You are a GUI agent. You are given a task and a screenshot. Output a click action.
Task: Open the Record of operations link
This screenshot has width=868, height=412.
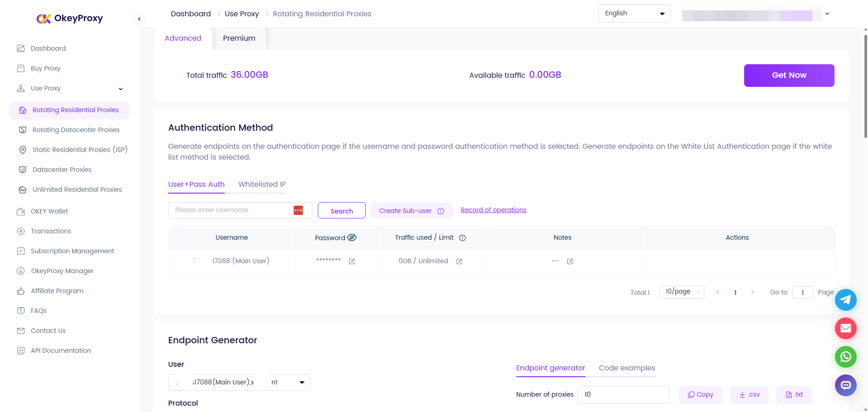coord(493,210)
